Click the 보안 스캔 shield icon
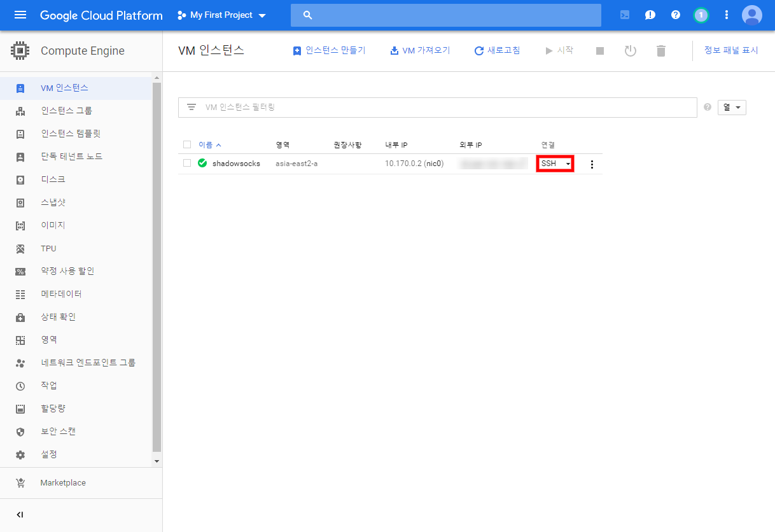775x532 pixels. click(20, 431)
